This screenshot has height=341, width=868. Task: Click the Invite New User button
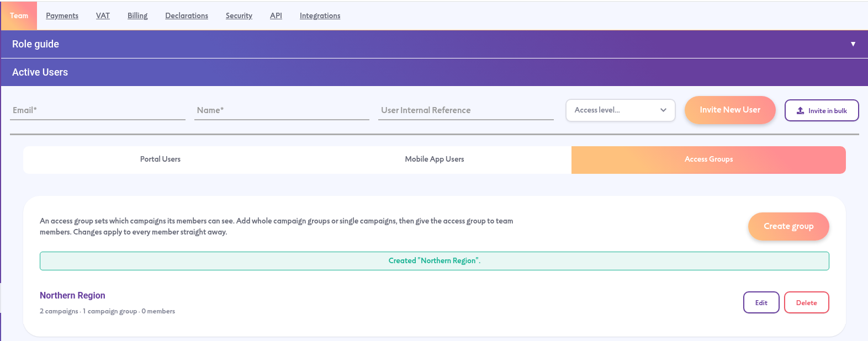click(x=730, y=110)
